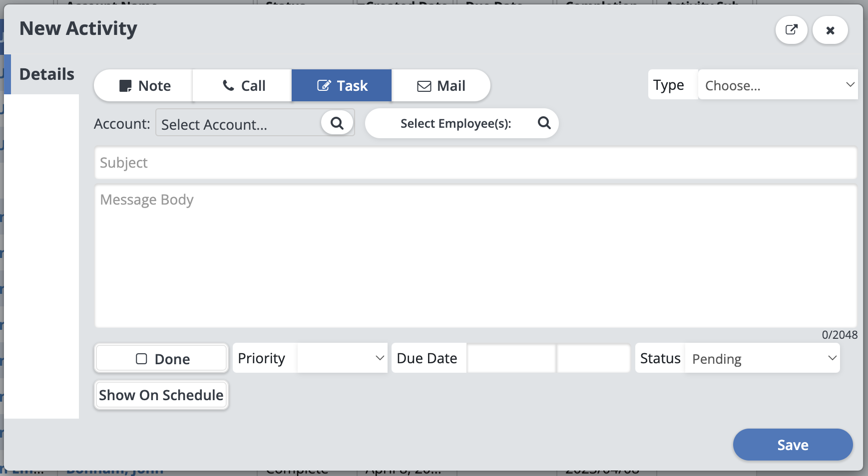Tick the Done checkbox
This screenshot has width=868, height=476.
[142, 359]
